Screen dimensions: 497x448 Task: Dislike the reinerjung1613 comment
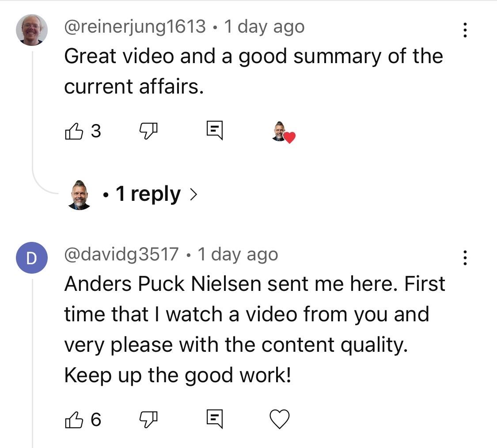click(148, 131)
